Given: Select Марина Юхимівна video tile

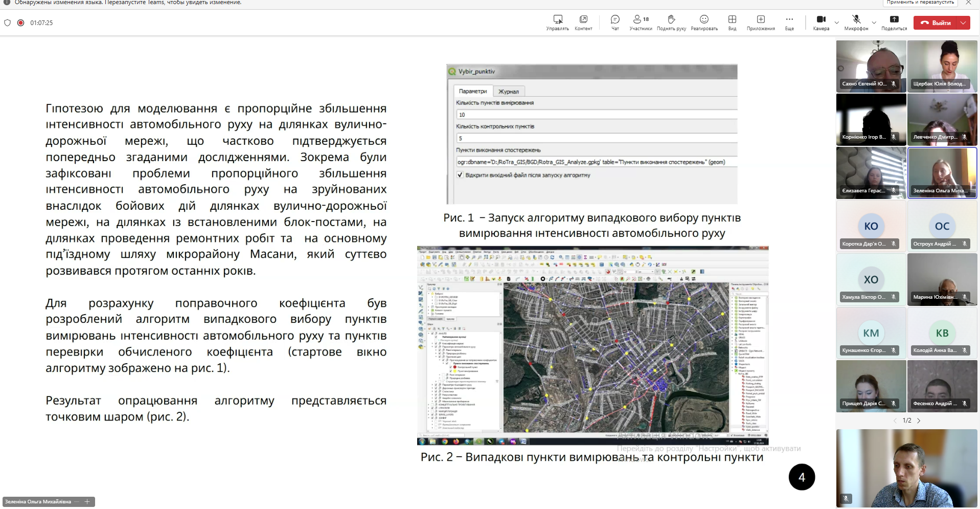Looking at the screenshot, I should click(x=942, y=279).
